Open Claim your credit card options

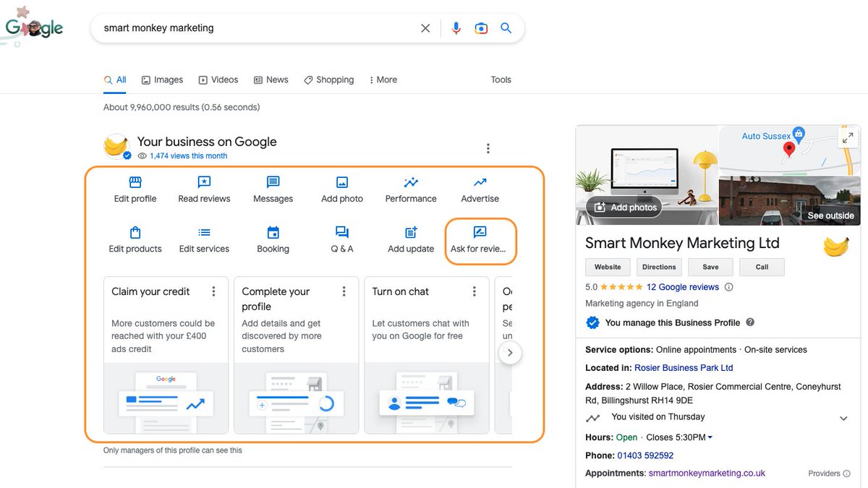(x=213, y=291)
